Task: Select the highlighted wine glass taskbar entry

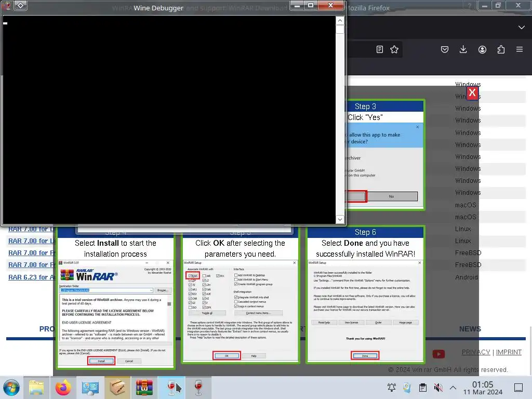Action: click(171, 388)
